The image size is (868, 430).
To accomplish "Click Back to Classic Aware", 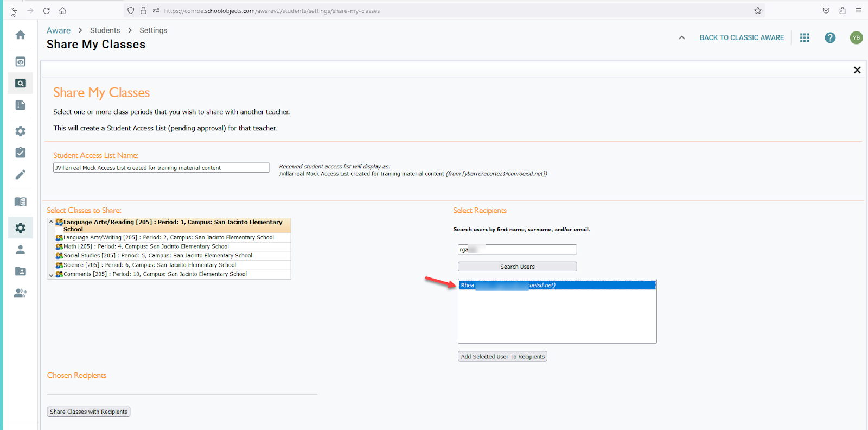I will tap(742, 37).
